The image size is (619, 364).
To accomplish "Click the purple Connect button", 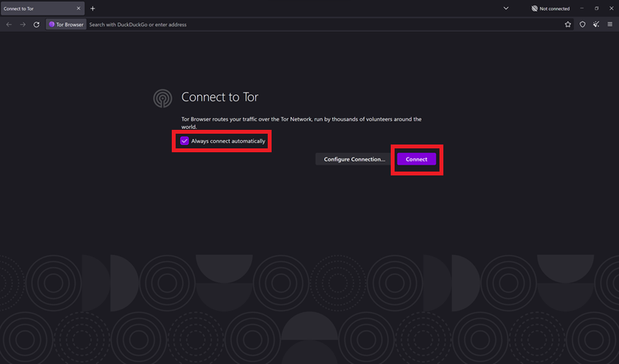I will pos(416,159).
